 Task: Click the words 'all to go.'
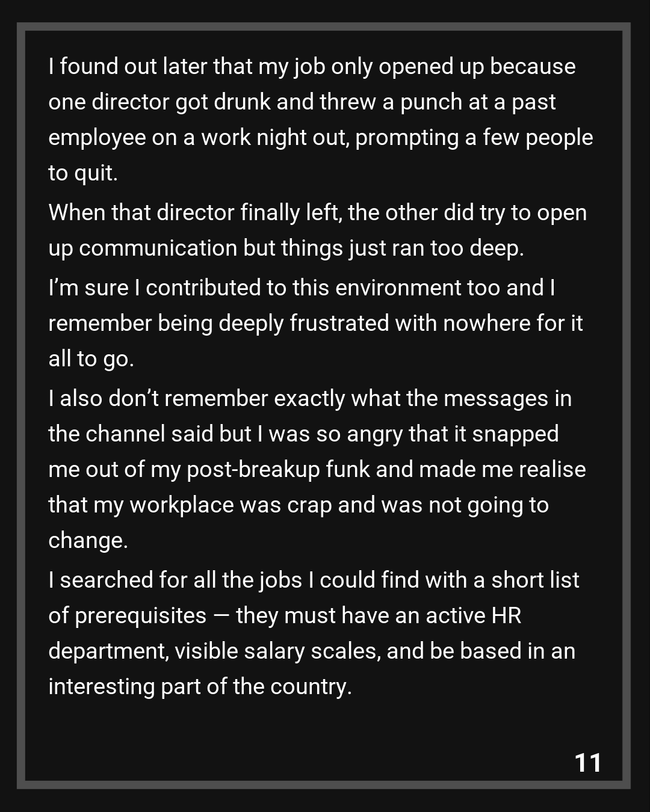tap(91, 359)
